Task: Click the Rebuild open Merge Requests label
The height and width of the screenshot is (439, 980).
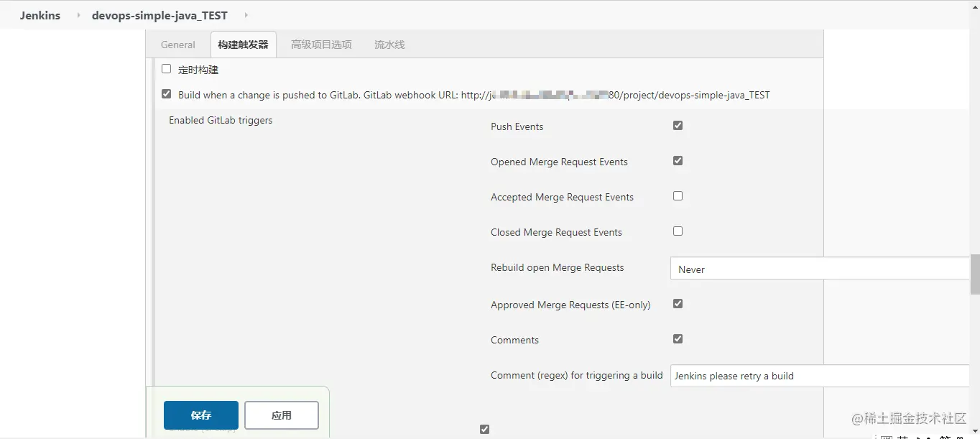Action: pyautogui.click(x=558, y=267)
